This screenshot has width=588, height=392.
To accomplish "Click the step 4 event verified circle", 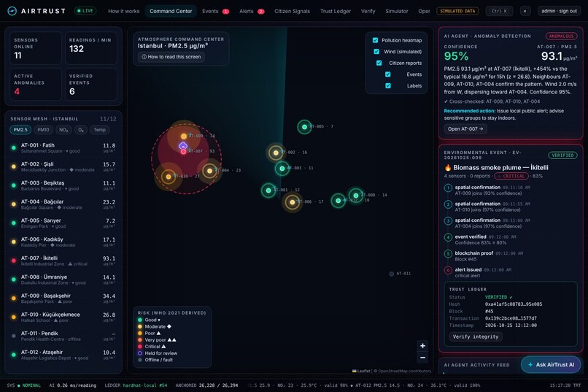I will pyautogui.click(x=448, y=237).
